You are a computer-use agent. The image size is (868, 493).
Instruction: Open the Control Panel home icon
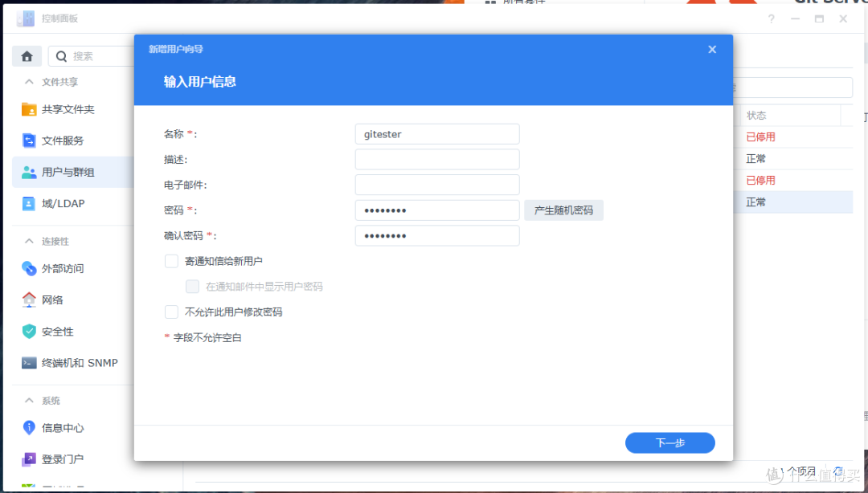pos(27,56)
